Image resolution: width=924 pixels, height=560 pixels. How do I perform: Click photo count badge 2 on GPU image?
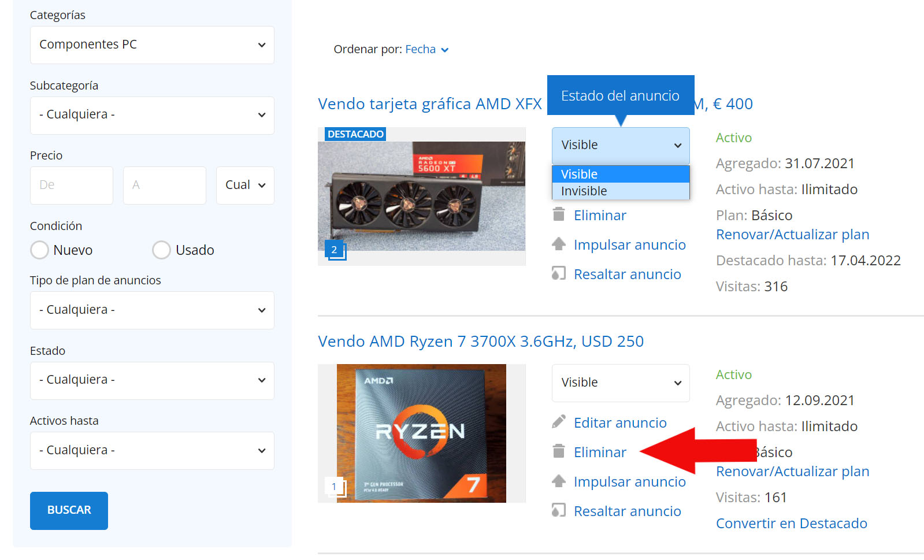[x=335, y=250]
